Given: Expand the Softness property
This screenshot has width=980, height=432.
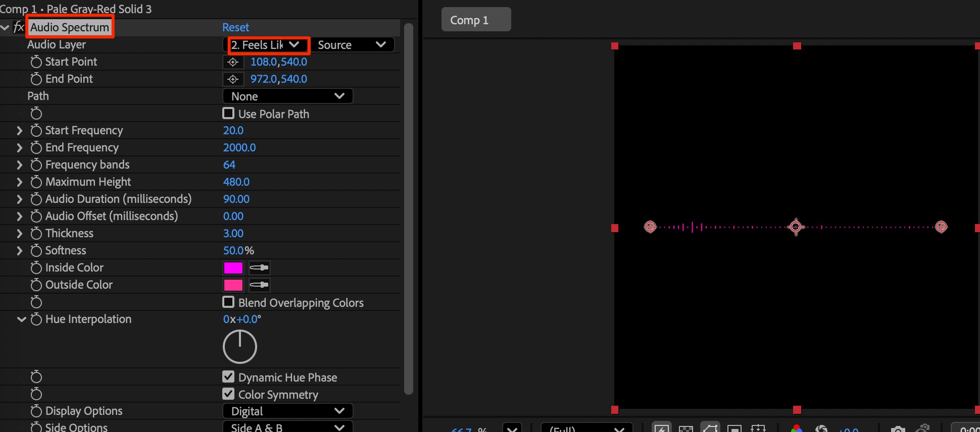Looking at the screenshot, I should (20, 251).
